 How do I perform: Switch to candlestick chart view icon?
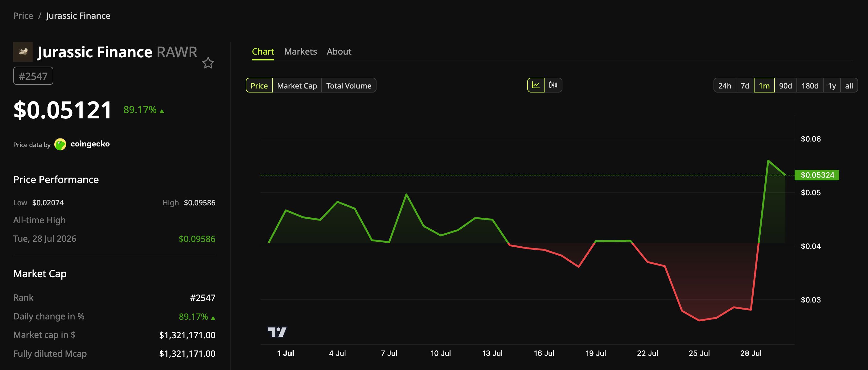tap(553, 85)
